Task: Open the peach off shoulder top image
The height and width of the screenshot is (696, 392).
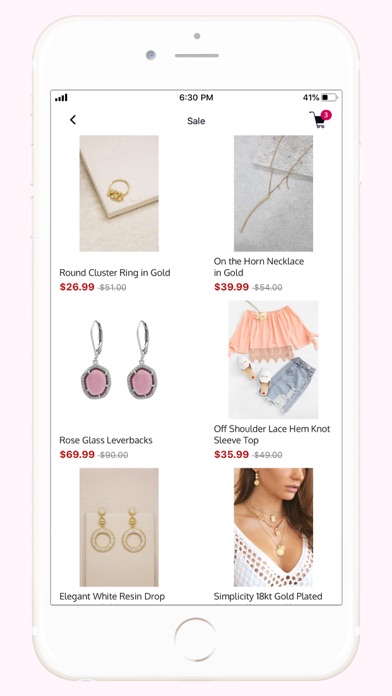Action: (273, 360)
